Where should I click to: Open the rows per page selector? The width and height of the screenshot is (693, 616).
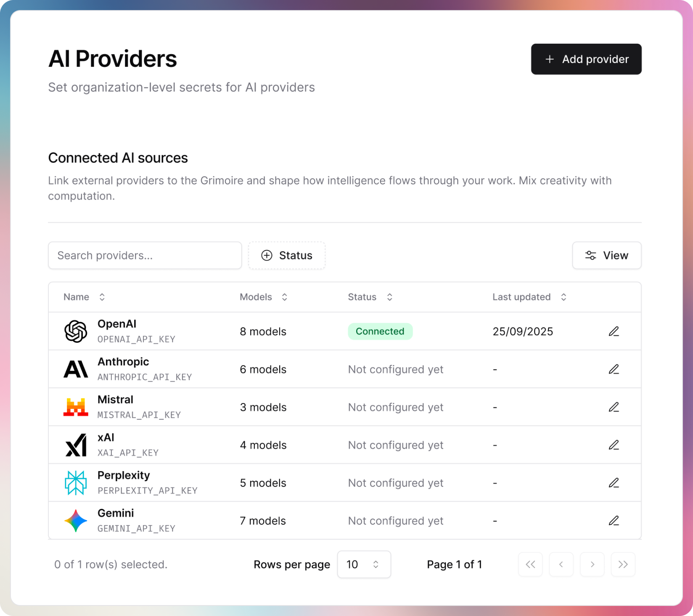coord(364,564)
